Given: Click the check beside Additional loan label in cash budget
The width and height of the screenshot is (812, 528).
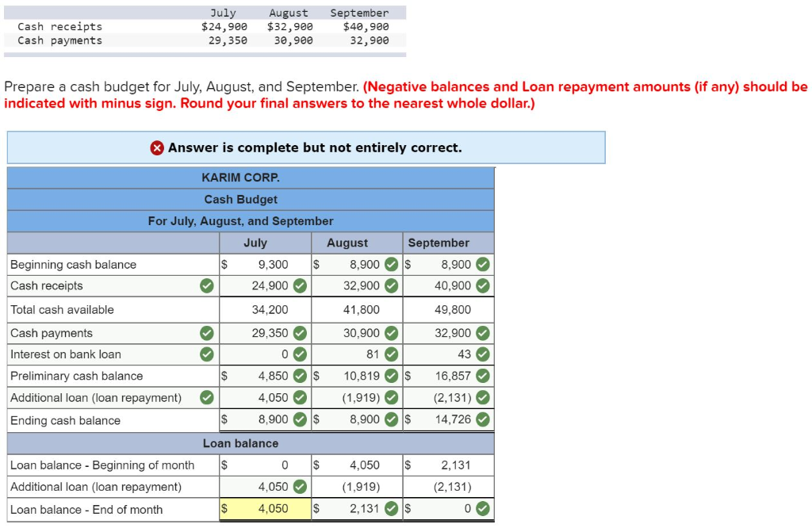Looking at the screenshot, I should point(207,397).
